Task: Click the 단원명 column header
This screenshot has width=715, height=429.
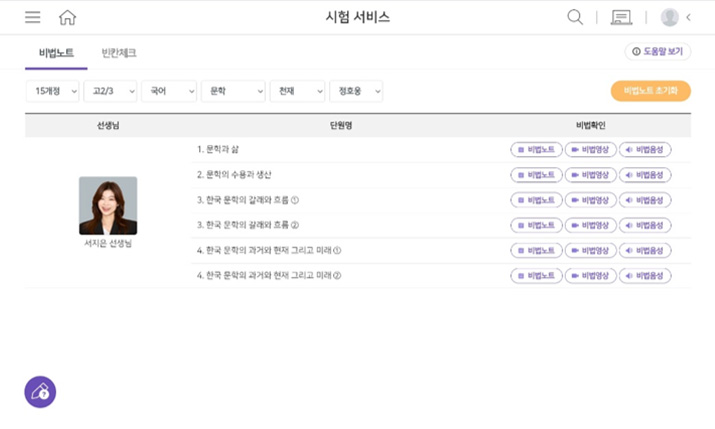Action: point(341,125)
